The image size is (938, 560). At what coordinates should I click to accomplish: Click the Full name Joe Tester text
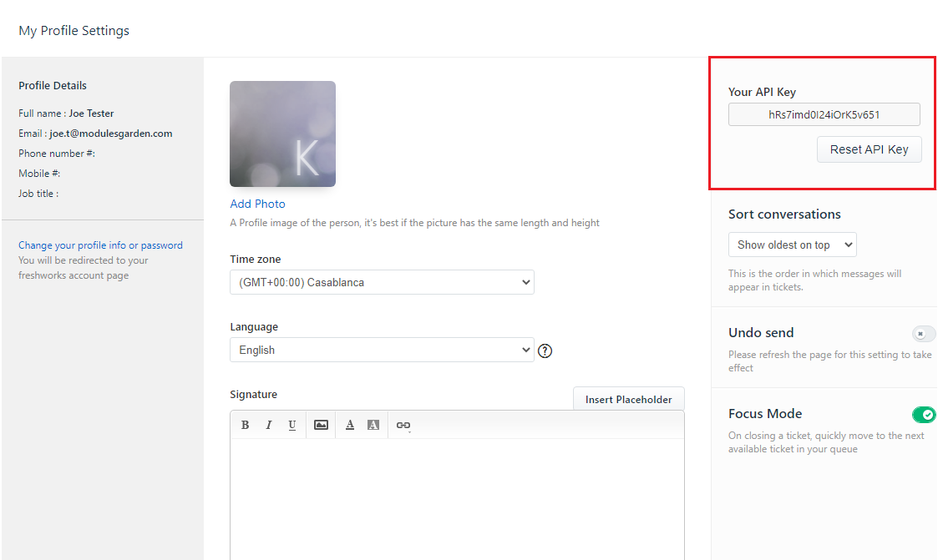[66, 113]
